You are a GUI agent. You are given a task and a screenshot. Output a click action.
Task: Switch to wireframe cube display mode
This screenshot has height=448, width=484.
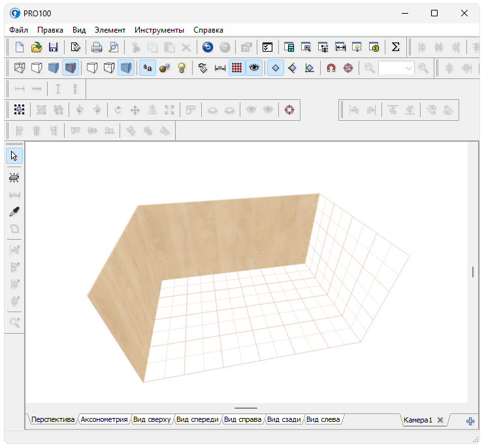(20, 68)
